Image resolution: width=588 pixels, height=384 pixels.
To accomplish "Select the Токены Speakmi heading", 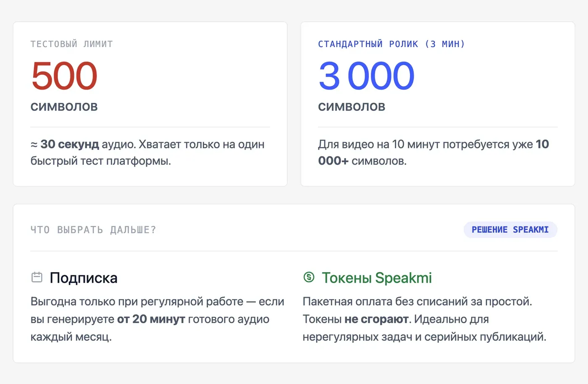I will click(377, 278).
